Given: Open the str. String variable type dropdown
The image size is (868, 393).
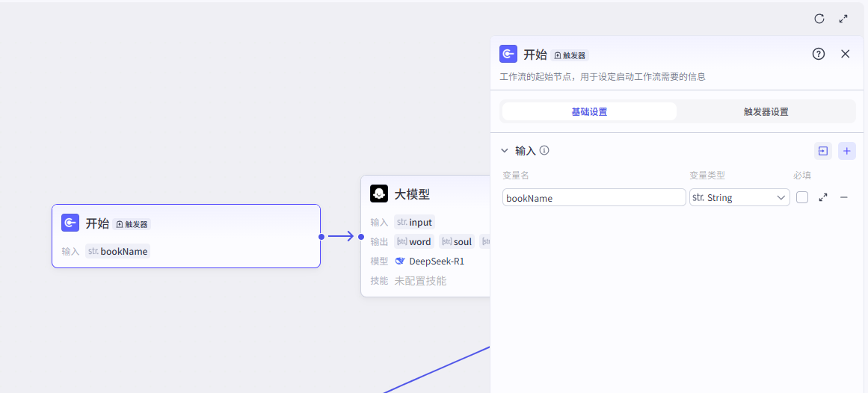Looking at the screenshot, I should tap(739, 197).
